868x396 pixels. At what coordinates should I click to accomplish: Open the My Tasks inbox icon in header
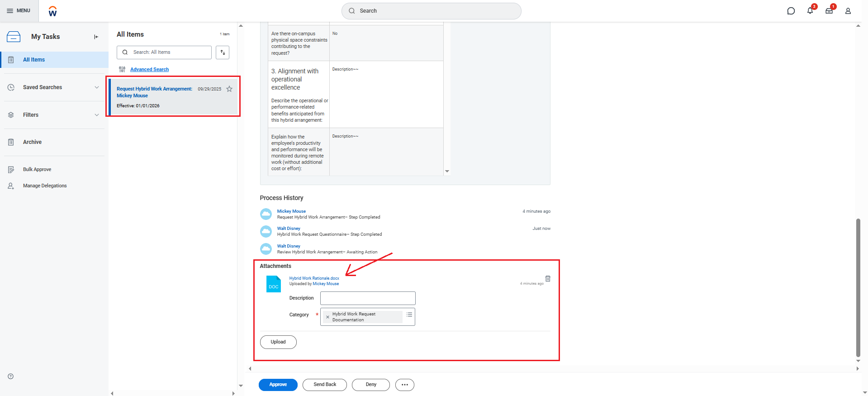(829, 11)
